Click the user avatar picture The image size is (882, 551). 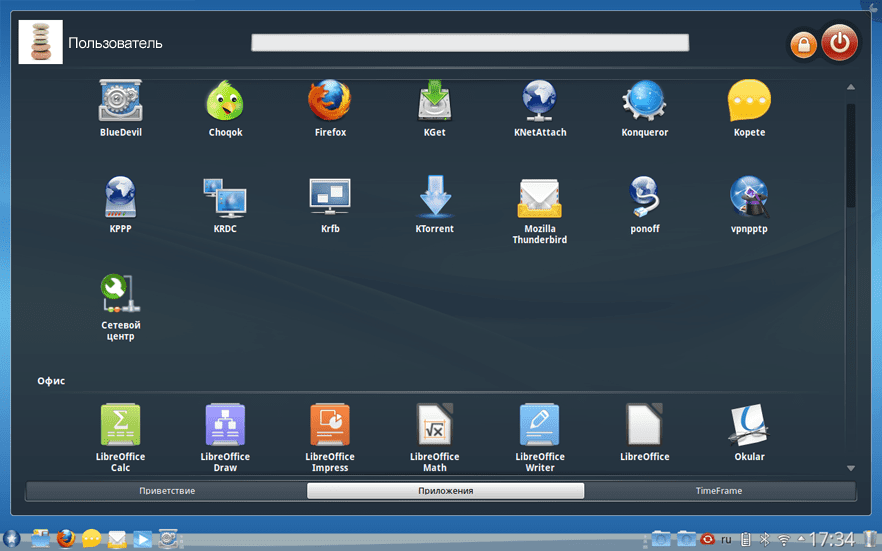40,42
